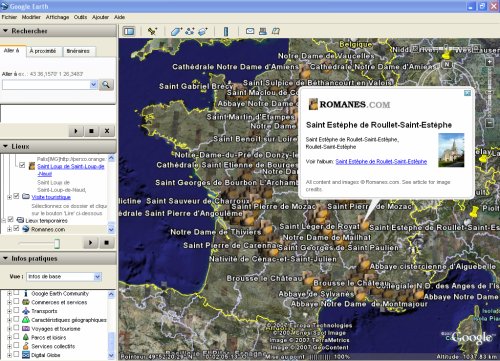Open the Ajouter menu

click(x=100, y=17)
